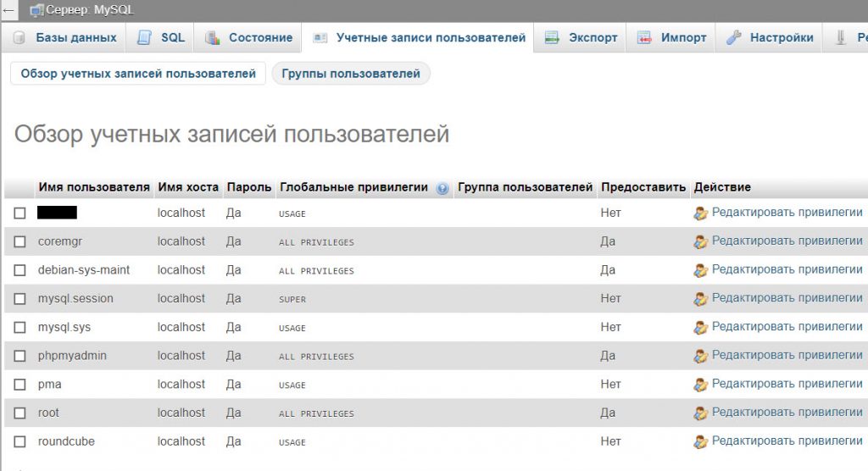Click Редактировать привилегии for root
The width and height of the screenshot is (868, 471).
click(787, 413)
